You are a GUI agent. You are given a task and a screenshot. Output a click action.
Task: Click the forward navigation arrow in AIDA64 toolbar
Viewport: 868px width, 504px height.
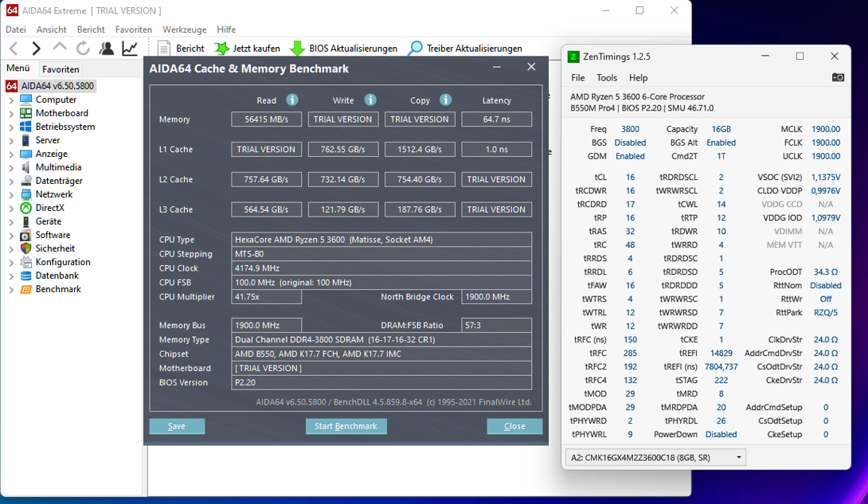pos(36,49)
